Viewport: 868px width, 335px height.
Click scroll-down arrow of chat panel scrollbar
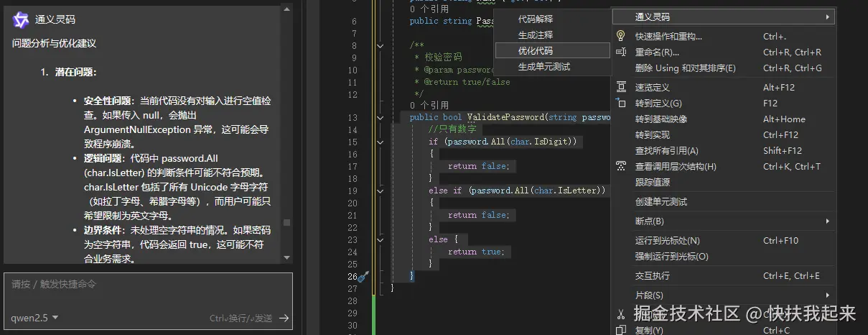coord(287,257)
